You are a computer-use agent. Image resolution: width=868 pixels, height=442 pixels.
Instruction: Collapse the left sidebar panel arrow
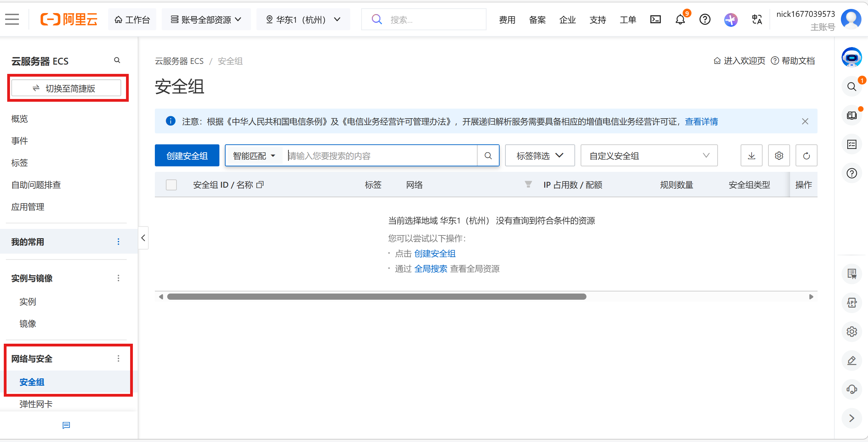click(143, 238)
